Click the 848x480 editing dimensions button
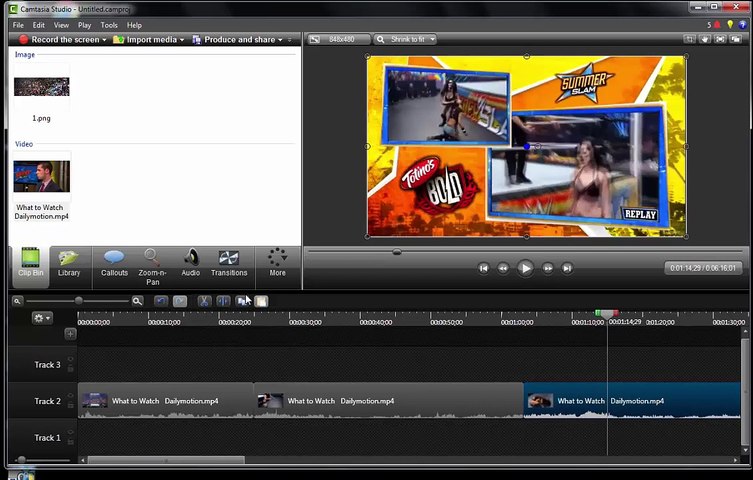Viewport: 753px width, 480px height. (x=339, y=39)
